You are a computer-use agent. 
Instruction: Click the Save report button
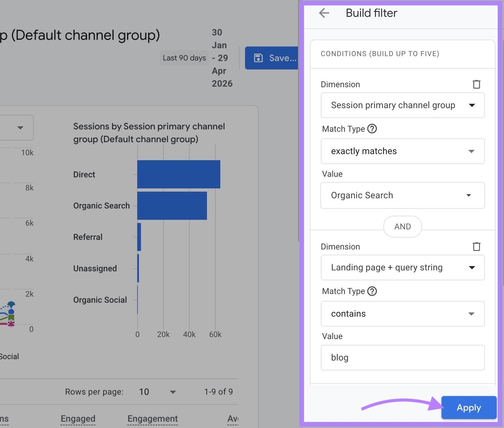point(272,58)
